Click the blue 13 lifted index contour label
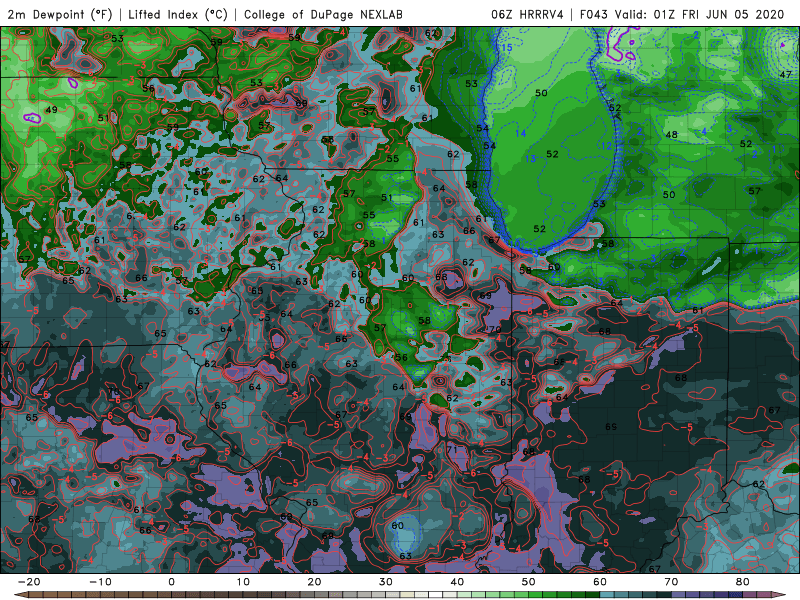Screen dimensions: 800x600 tap(531, 159)
